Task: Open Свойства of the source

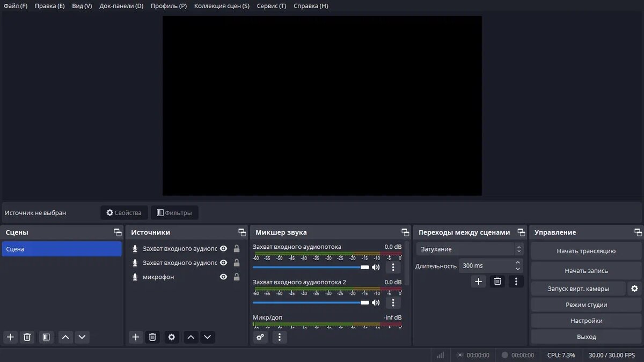Action: [124, 213]
